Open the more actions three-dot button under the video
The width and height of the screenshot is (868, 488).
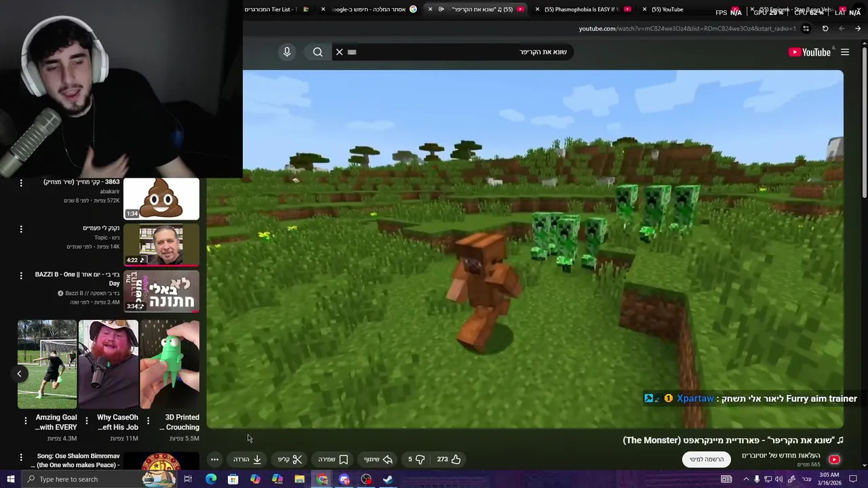(x=214, y=460)
